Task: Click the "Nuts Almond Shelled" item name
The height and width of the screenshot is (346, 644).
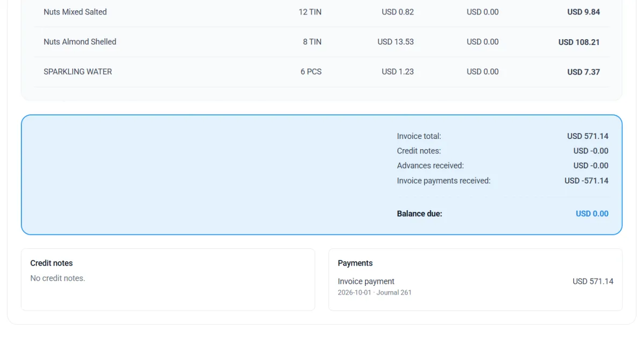Action: coord(80,42)
